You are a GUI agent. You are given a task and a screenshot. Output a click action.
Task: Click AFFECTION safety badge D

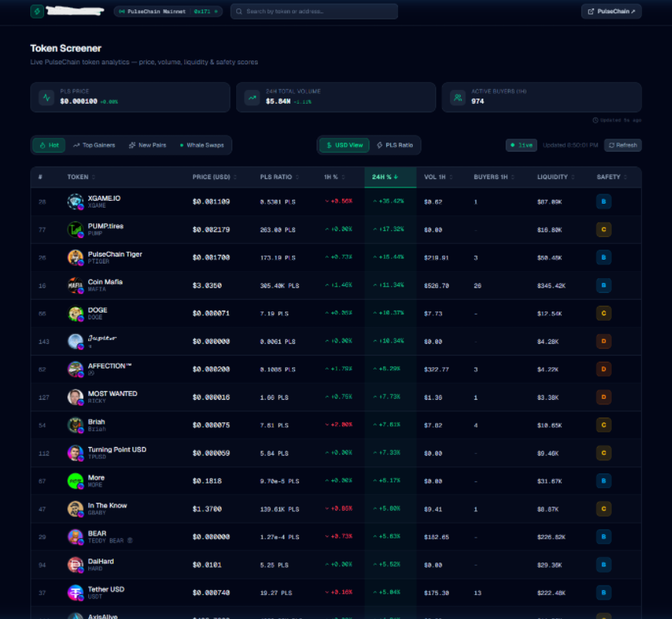pos(603,370)
